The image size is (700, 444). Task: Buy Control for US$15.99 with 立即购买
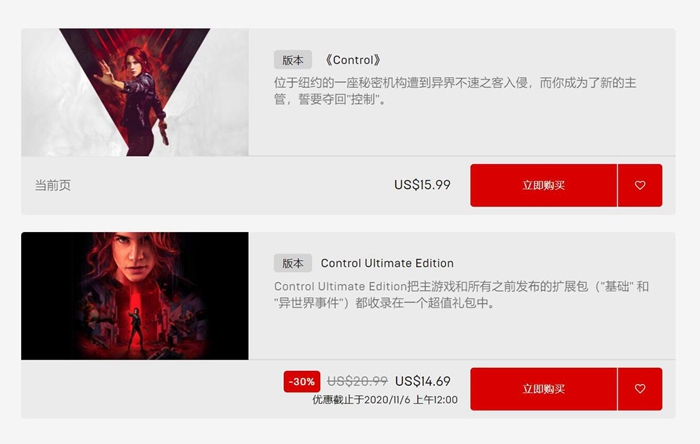(543, 185)
